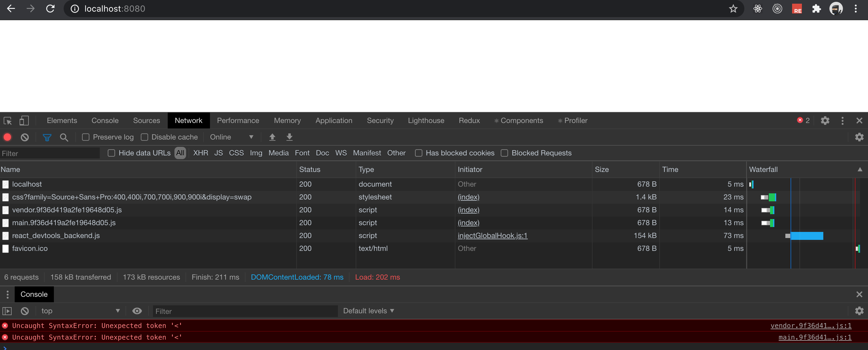Enable Hide data URLs
Viewport: 868px width, 350px height.
(x=111, y=153)
